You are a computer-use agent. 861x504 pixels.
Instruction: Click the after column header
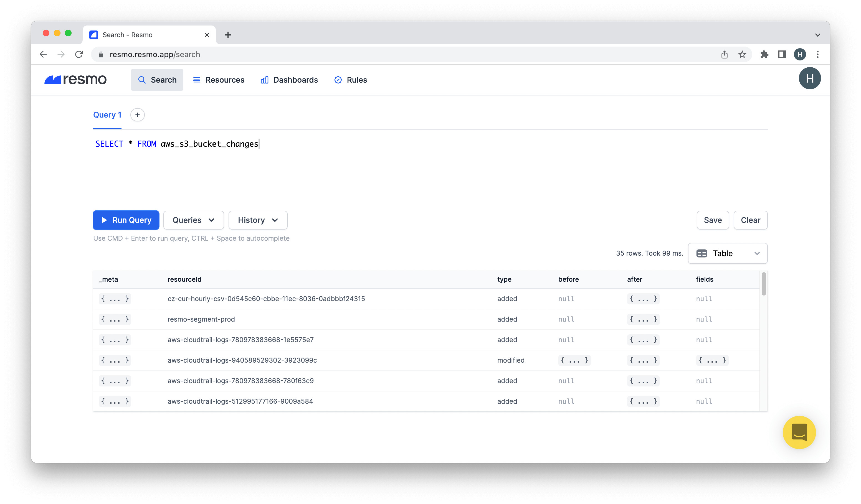point(634,279)
